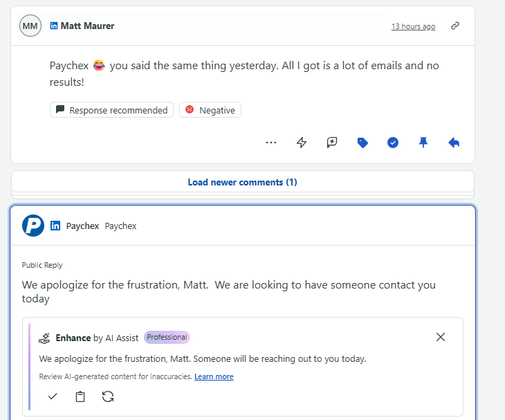Click the 'Response recommended' label
Image resolution: width=505 pixels, height=420 pixels.
click(x=112, y=110)
